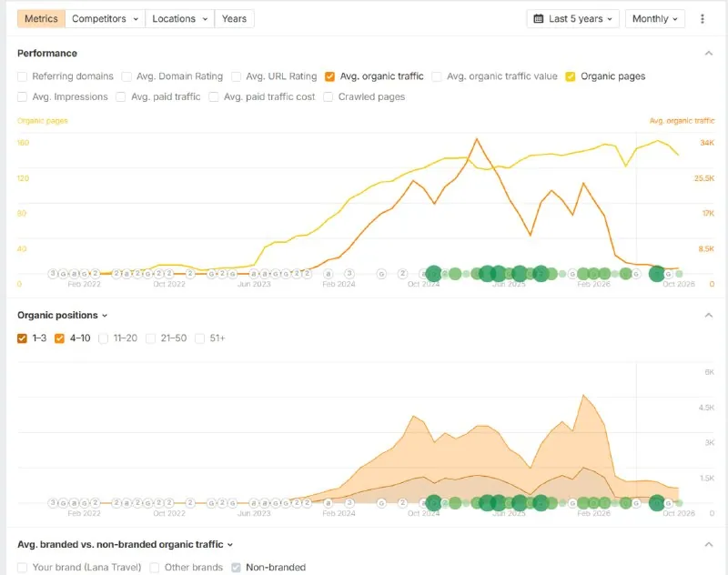
Task: Uncheck the 1–3 positions checkbox
Action: 22,338
